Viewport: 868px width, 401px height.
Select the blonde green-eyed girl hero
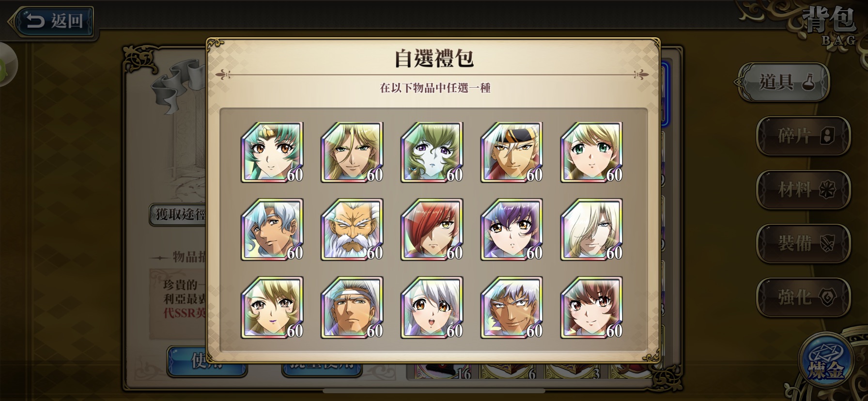pos(592,152)
